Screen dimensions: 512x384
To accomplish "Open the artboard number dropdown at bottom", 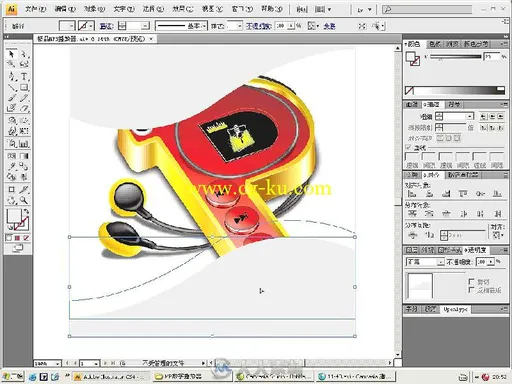I will [96, 364].
